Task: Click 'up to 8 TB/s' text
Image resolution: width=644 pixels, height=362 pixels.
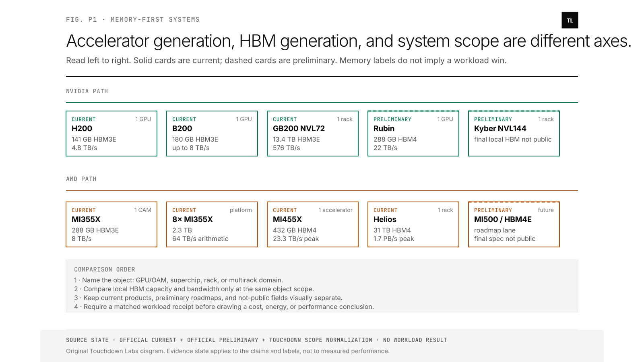Action: [191, 148]
